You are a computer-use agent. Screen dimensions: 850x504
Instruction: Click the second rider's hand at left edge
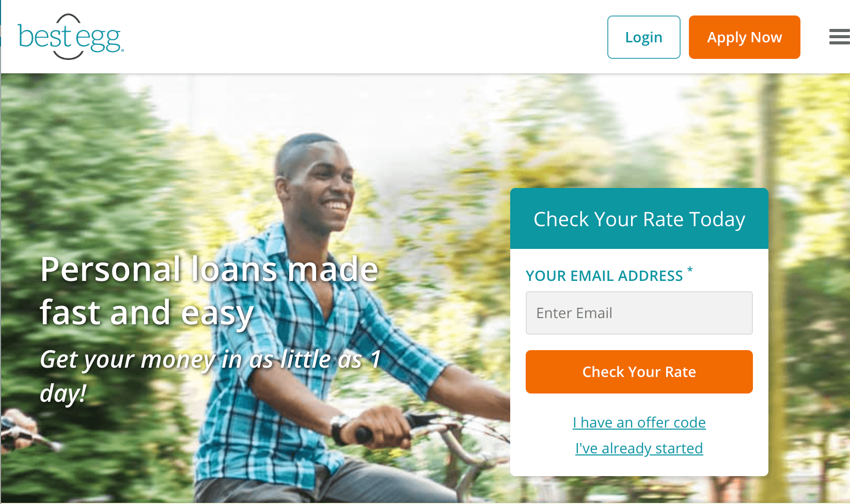click(18, 426)
